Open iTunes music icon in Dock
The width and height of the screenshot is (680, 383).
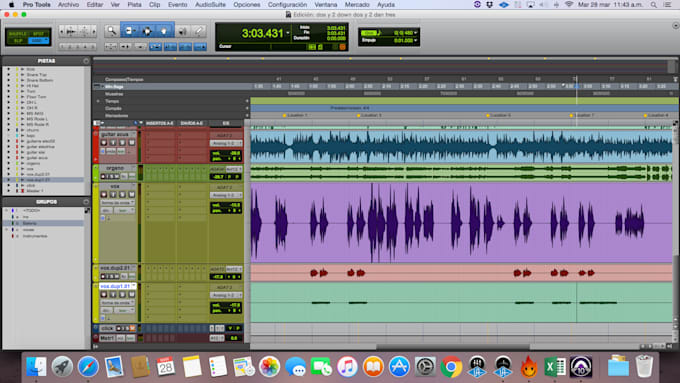347,367
